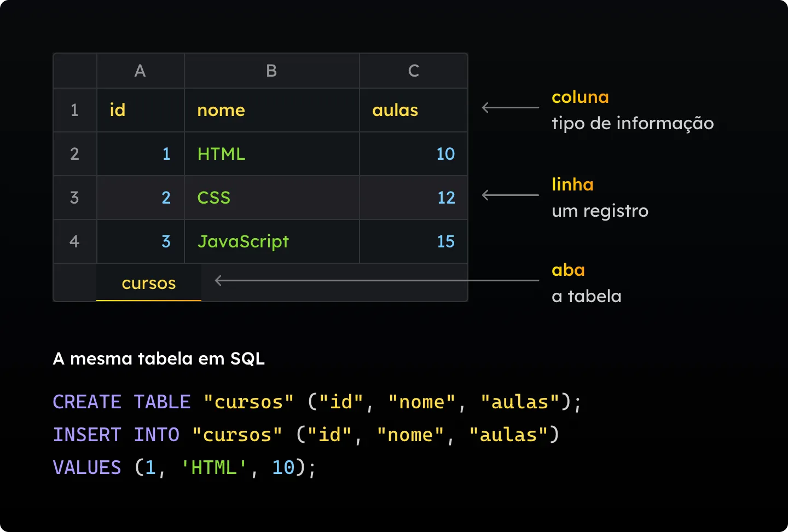Select row header 2
The width and height of the screenshot is (788, 532).
click(x=75, y=154)
